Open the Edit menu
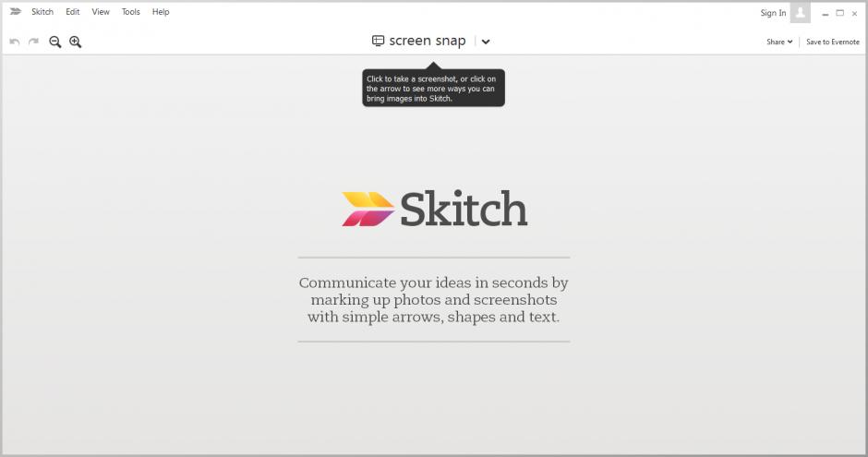This screenshot has width=868, height=457. [x=73, y=12]
